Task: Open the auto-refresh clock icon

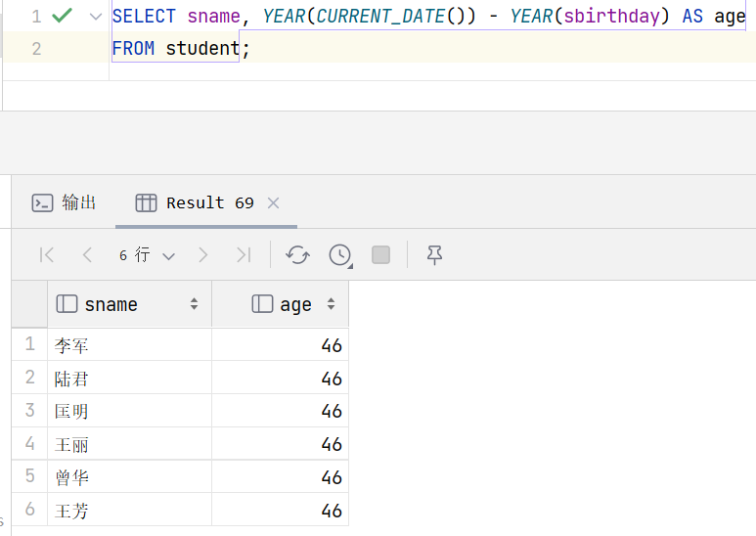Action: point(340,254)
